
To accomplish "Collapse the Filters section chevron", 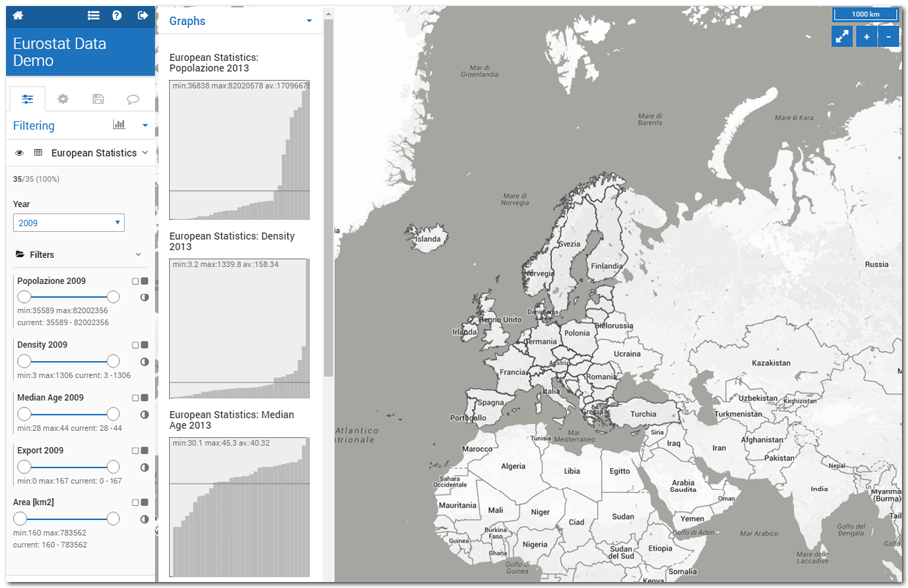I will [138, 254].
